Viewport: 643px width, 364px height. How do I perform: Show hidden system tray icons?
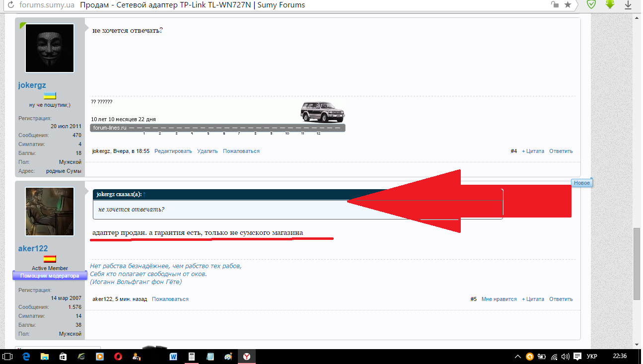tap(518, 356)
